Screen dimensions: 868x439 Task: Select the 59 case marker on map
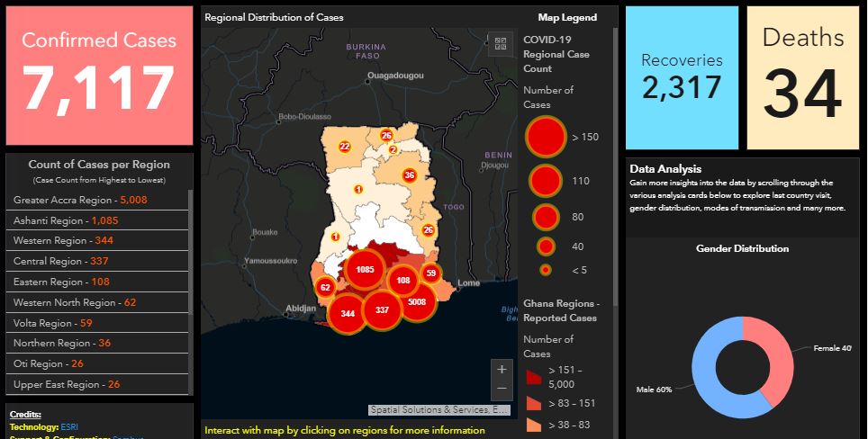tap(431, 273)
